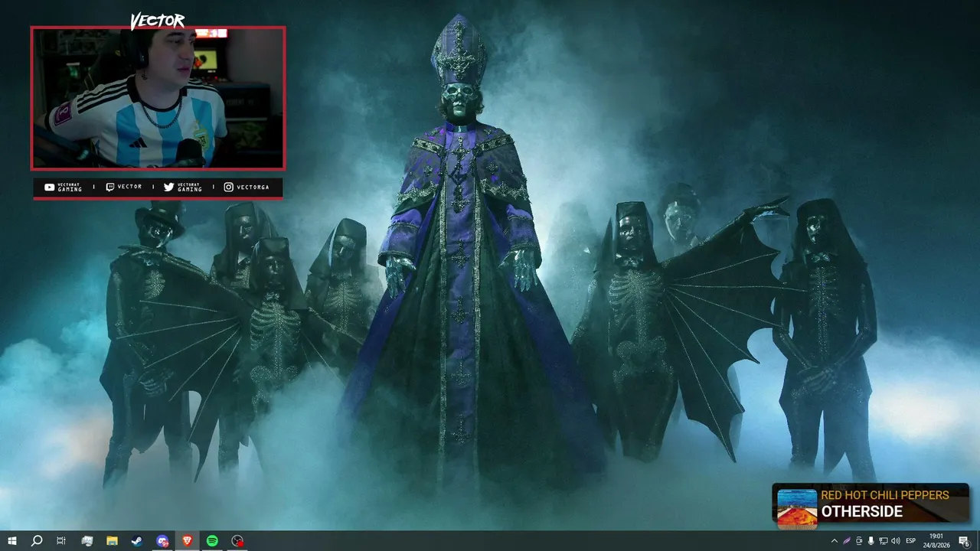The image size is (980, 551).
Task: Open notification center with 6 badge
Action: [965, 541]
